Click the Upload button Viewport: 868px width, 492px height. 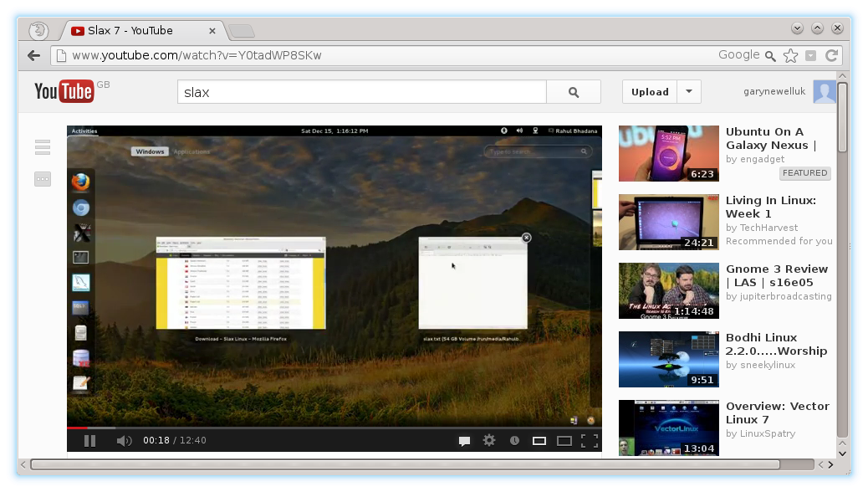click(650, 92)
